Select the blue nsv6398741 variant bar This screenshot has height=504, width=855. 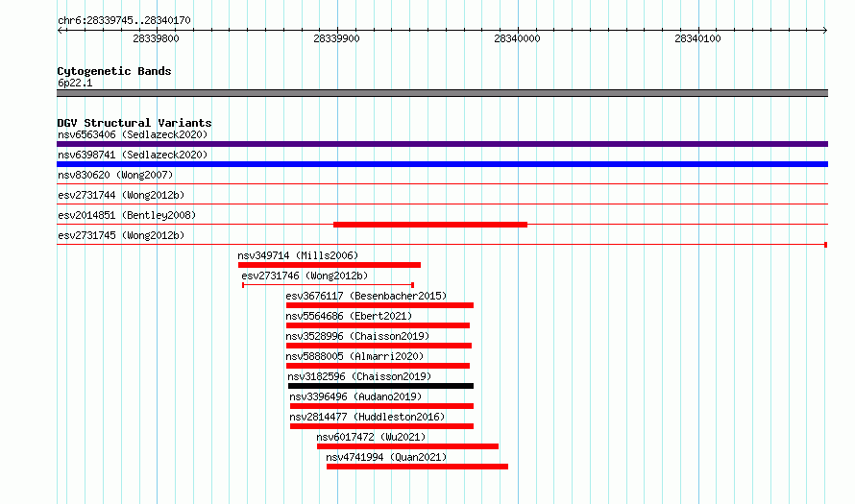tap(442, 164)
